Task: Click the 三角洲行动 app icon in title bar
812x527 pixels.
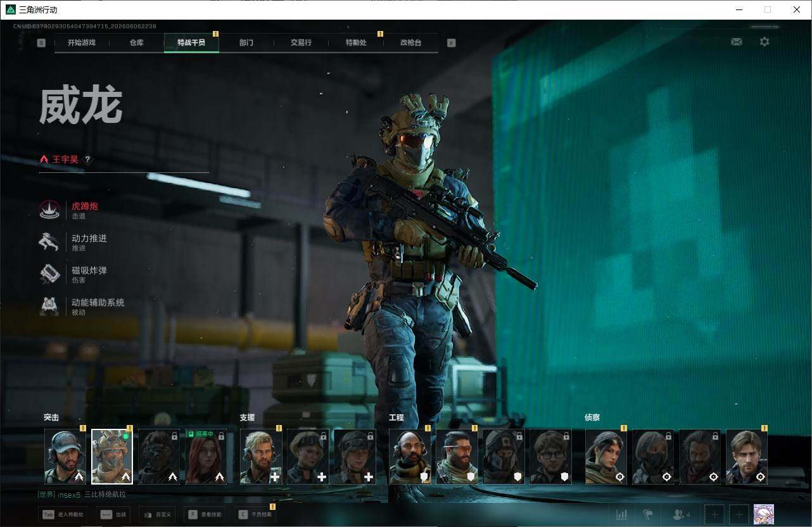Action: (11, 10)
